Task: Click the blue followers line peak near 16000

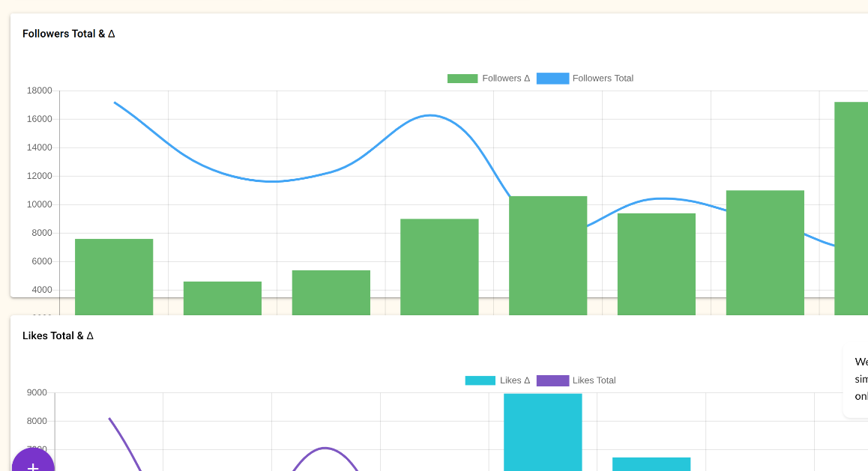Action: coord(431,115)
